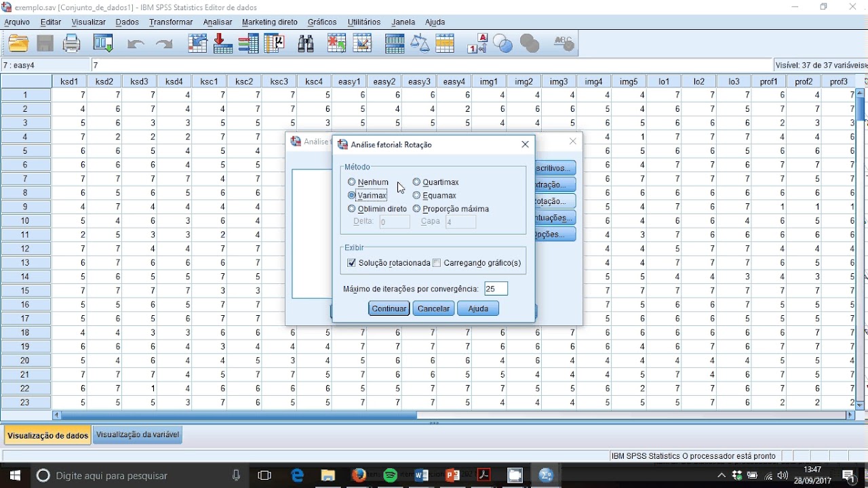Open Weight cases scale icon
Screen dimensions: 868x488
(x=420, y=44)
